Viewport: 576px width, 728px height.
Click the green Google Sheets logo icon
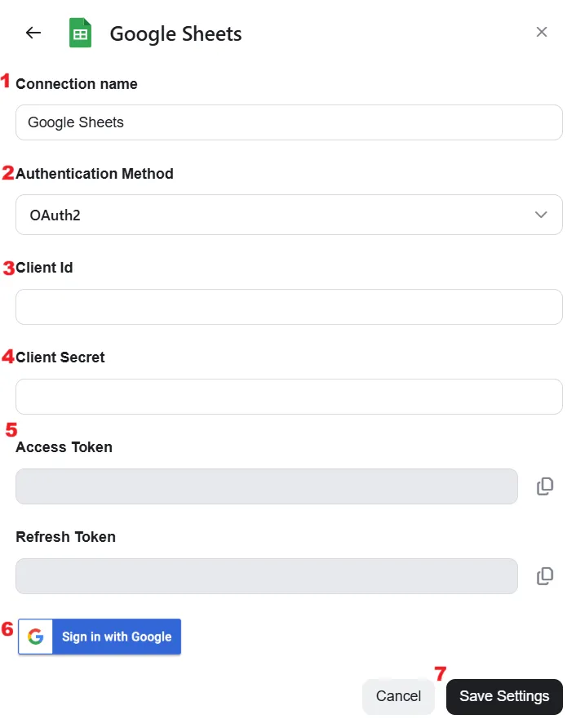tap(80, 33)
